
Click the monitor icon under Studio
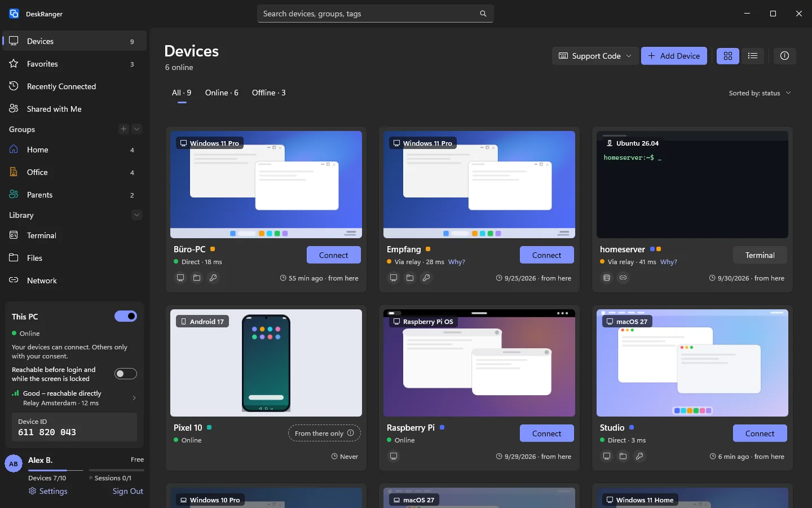coord(607,456)
